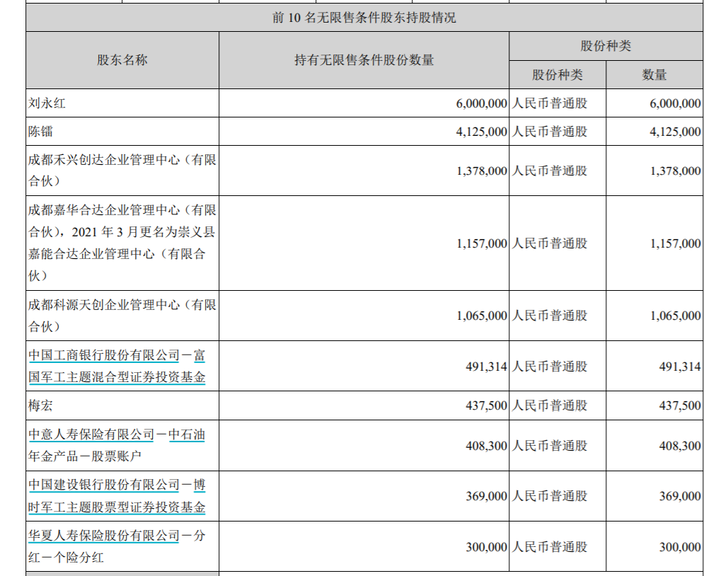The image size is (728, 576).
Task: Click shareholder 成都嘉华合达企业管理中心
Action: [122, 243]
